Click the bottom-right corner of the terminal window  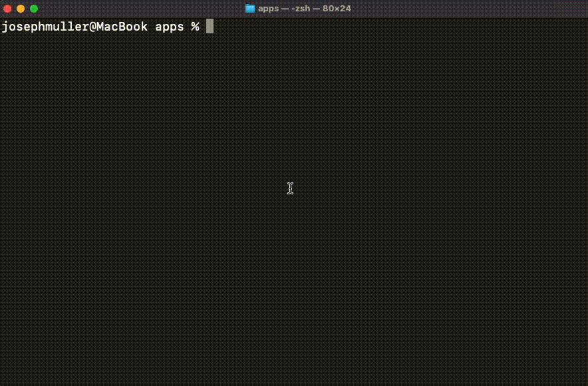(585, 383)
